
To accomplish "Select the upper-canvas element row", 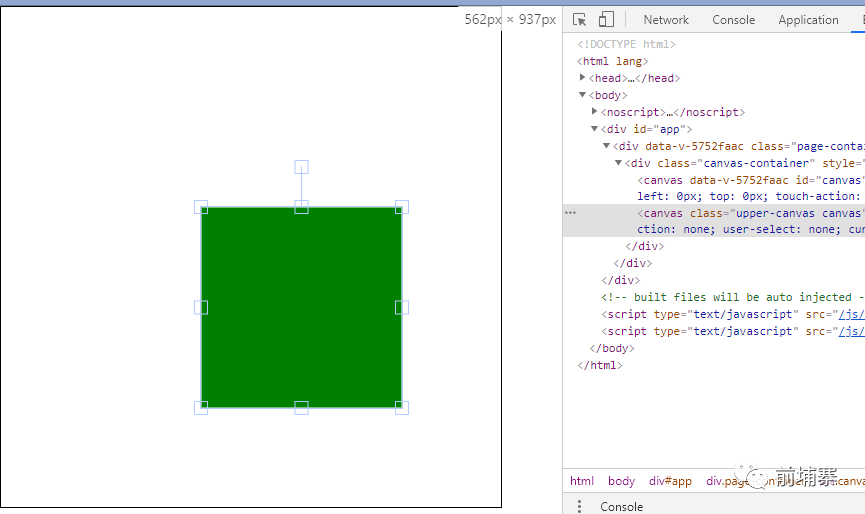I will (x=750, y=213).
